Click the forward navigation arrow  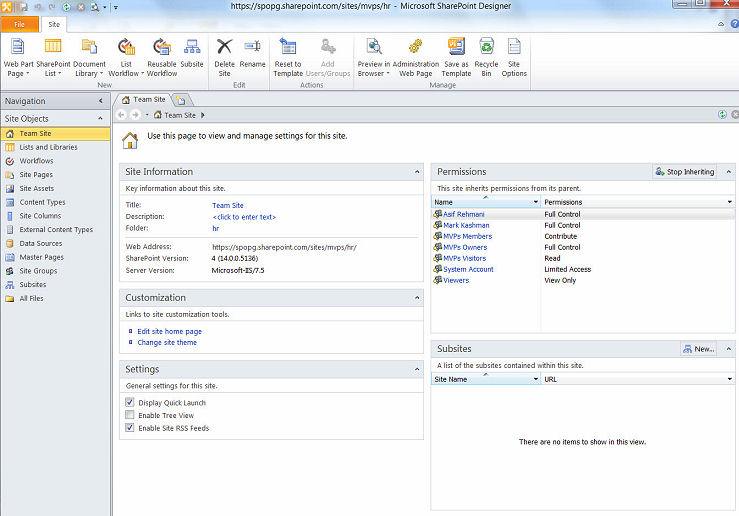135,115
